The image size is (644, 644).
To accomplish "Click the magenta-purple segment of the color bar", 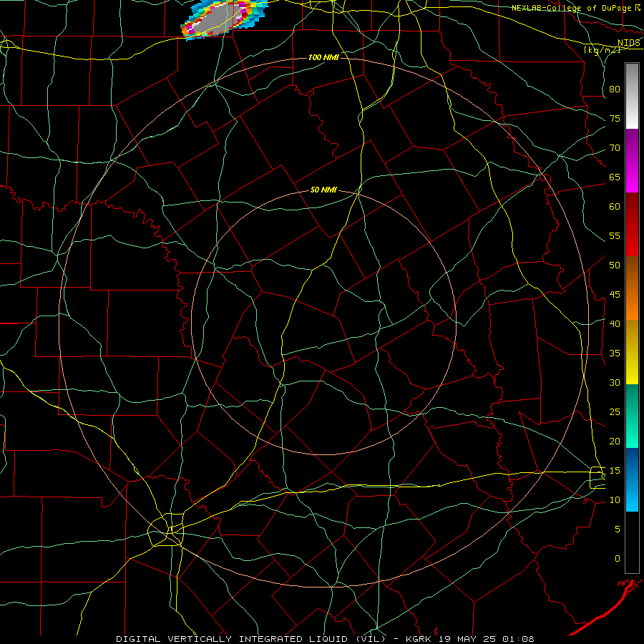I will [632, 160].
